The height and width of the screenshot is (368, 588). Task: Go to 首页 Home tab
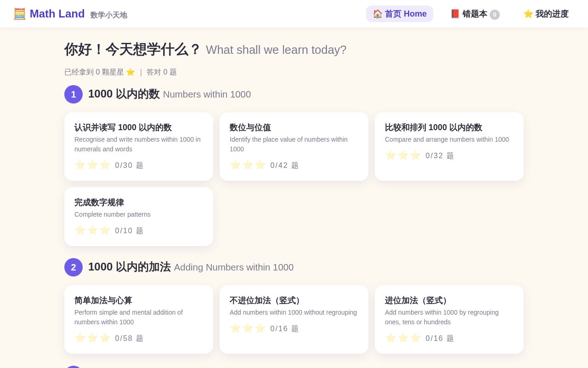coord(400,14)
